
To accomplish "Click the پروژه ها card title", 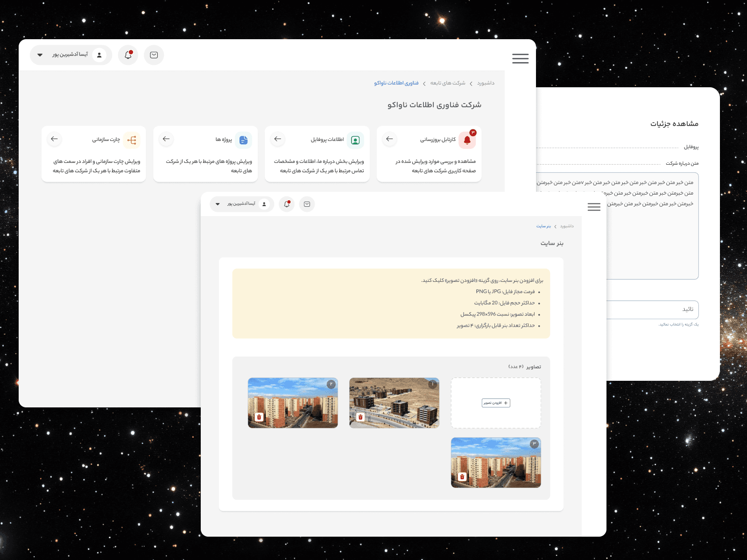I will (x=224, y=140).
